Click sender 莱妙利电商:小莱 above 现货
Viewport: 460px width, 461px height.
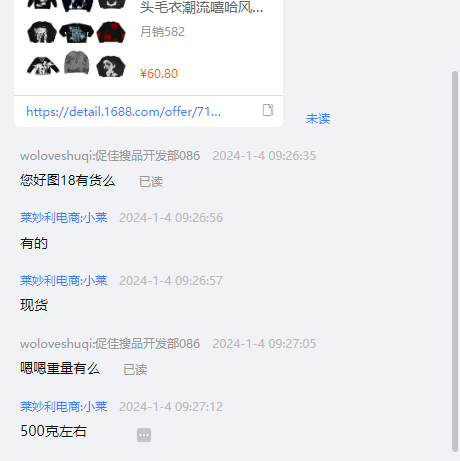click(64, 281)
